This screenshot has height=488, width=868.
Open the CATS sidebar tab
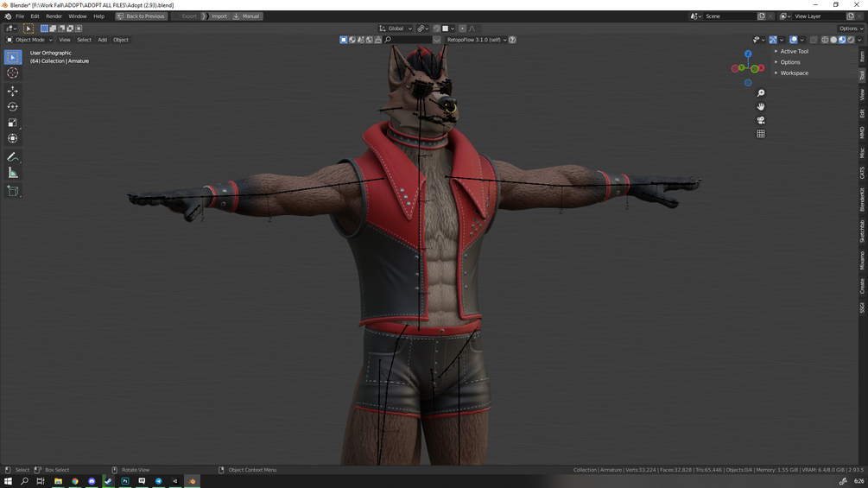click(x=862, y=173)
